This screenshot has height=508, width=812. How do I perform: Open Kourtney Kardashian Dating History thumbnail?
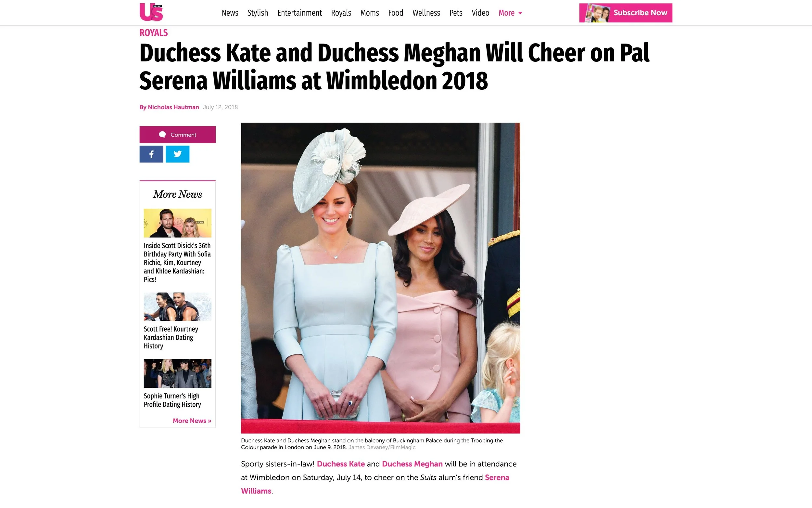(x=178, y=306)
